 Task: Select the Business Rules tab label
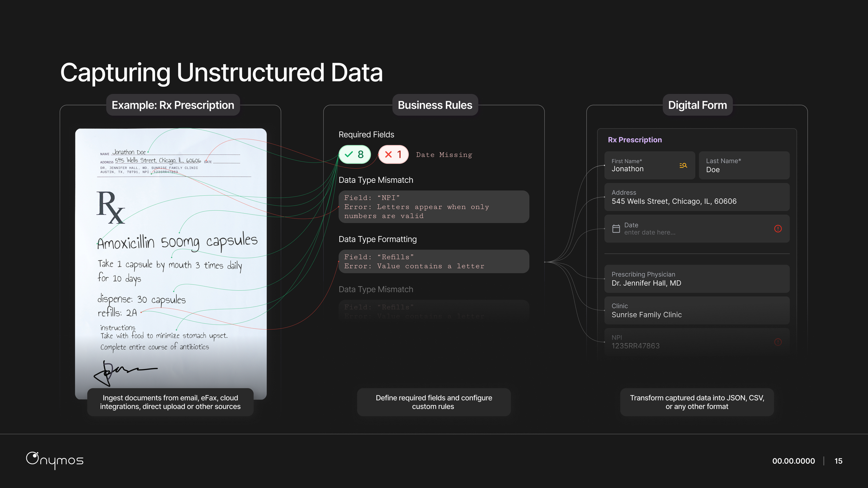click(x=435, y=105)
